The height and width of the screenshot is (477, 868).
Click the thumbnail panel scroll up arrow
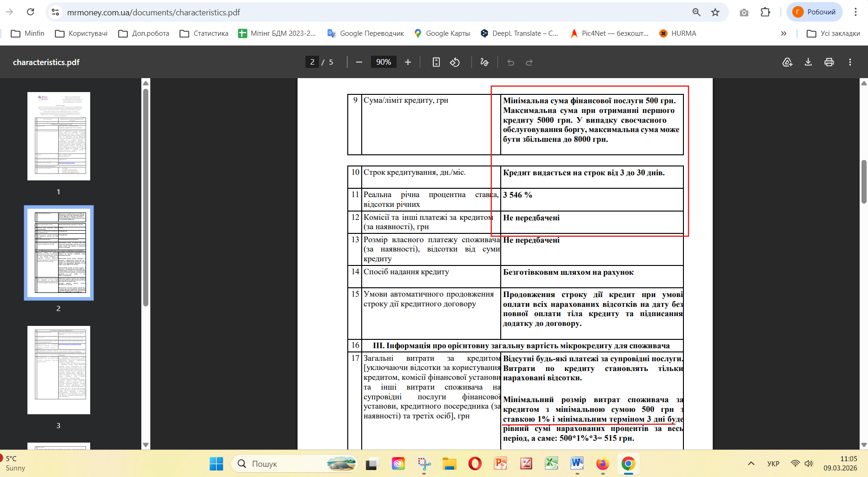point(146,83)
